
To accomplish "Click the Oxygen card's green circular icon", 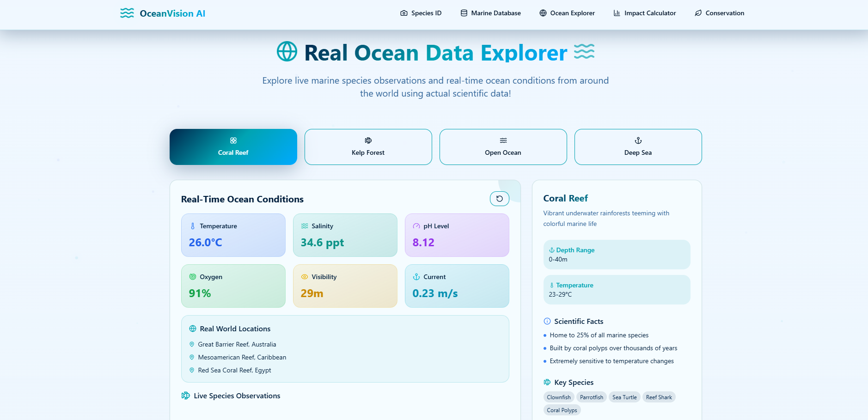I will point(193,277).
